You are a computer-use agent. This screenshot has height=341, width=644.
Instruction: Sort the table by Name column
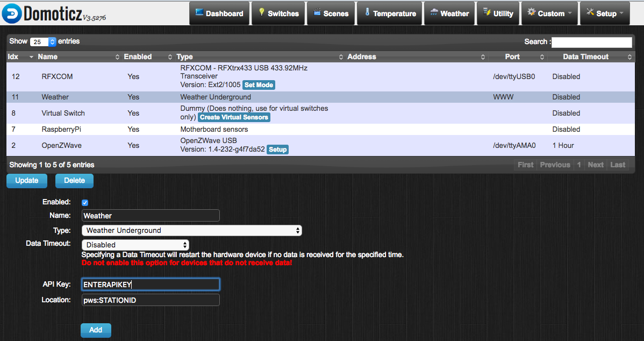coord(47,56)
